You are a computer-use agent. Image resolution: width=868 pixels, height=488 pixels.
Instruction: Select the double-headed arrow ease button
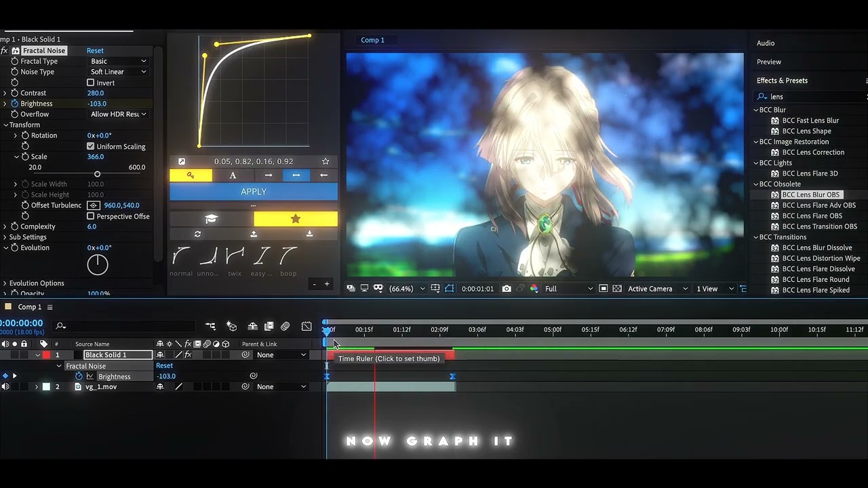[x=296, y=176]
